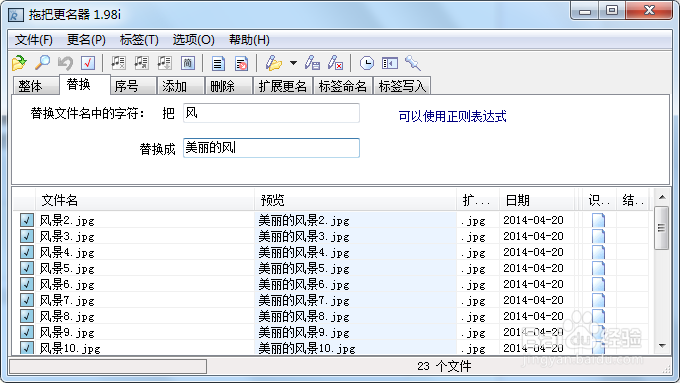Click the 把 input field containing 风
The width and height of the screenshot is (680, 383).
271,113
